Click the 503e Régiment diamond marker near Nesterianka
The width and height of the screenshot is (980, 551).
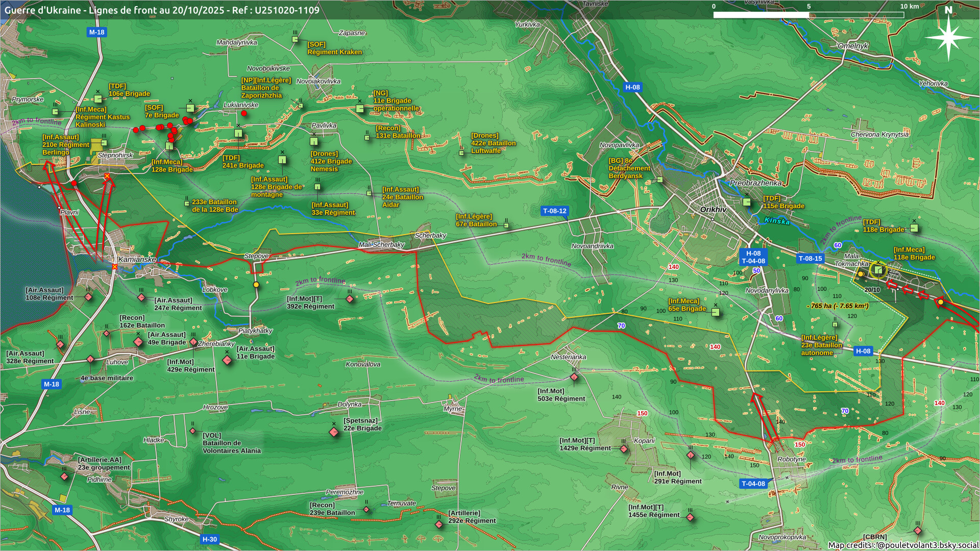click(x=574, y=377)
